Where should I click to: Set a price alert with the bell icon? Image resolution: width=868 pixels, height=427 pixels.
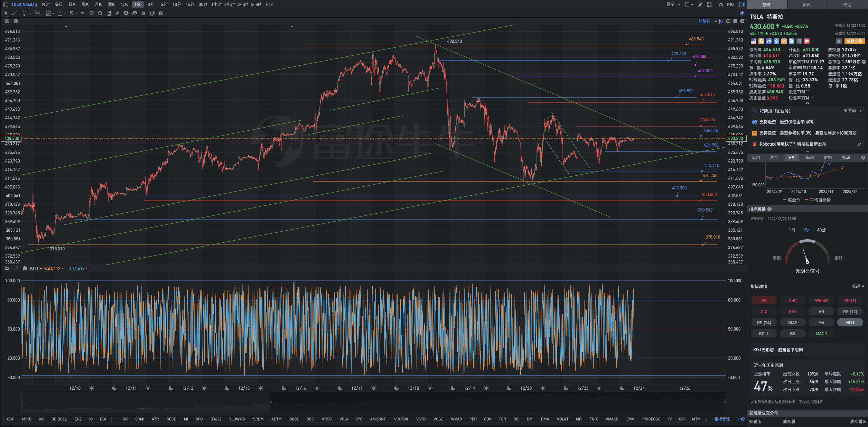tap(839, 41)
